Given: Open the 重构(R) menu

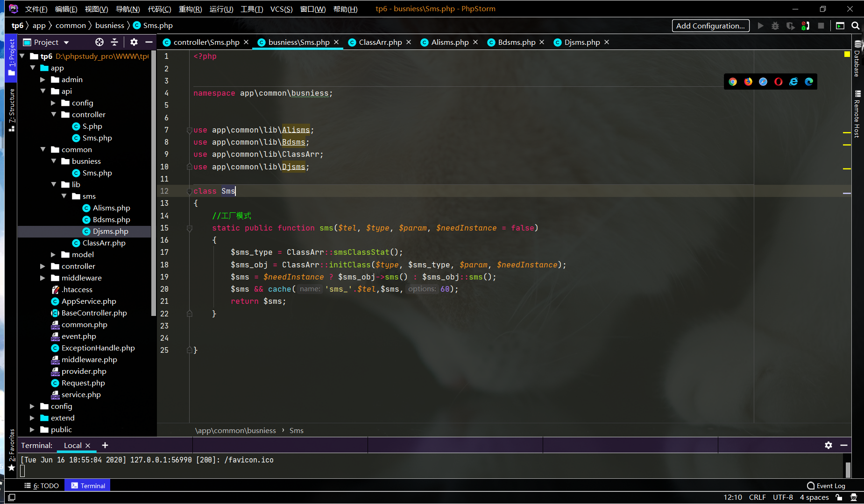Looking at the screenshot, I should 190,9.
